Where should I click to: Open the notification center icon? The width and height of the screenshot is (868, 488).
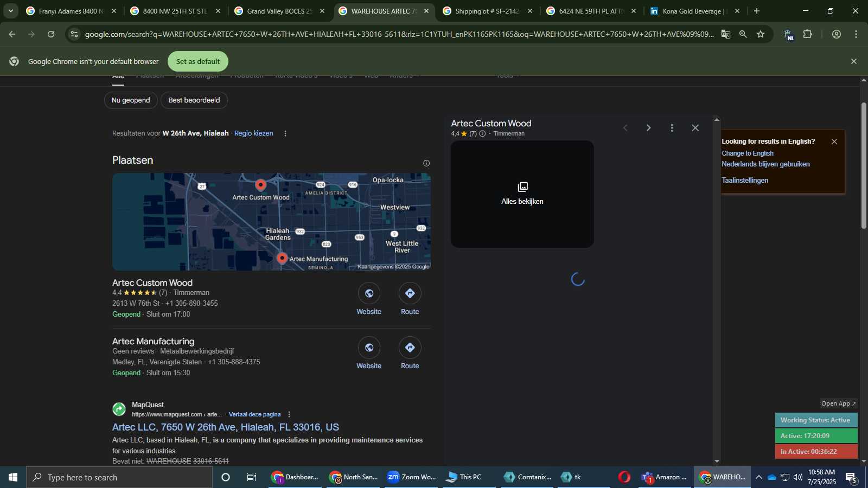click(851, 478)
